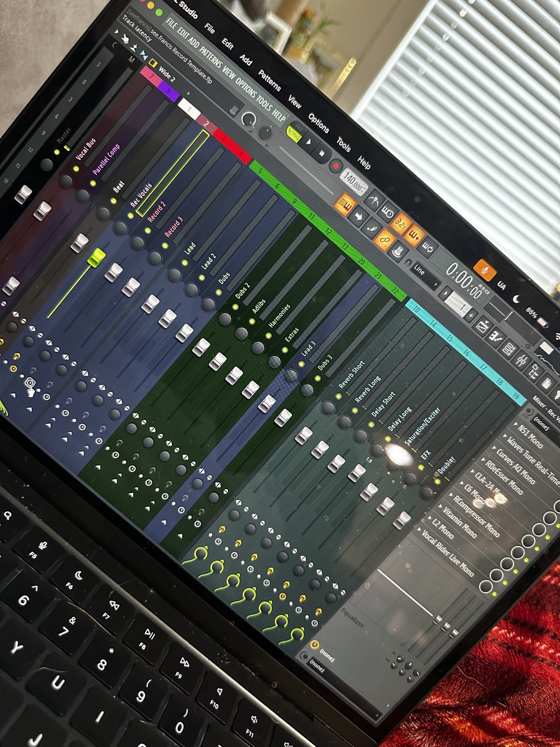
Task: Click the orange square icon in mixer toolbar
Action: (x=153, y=62)
